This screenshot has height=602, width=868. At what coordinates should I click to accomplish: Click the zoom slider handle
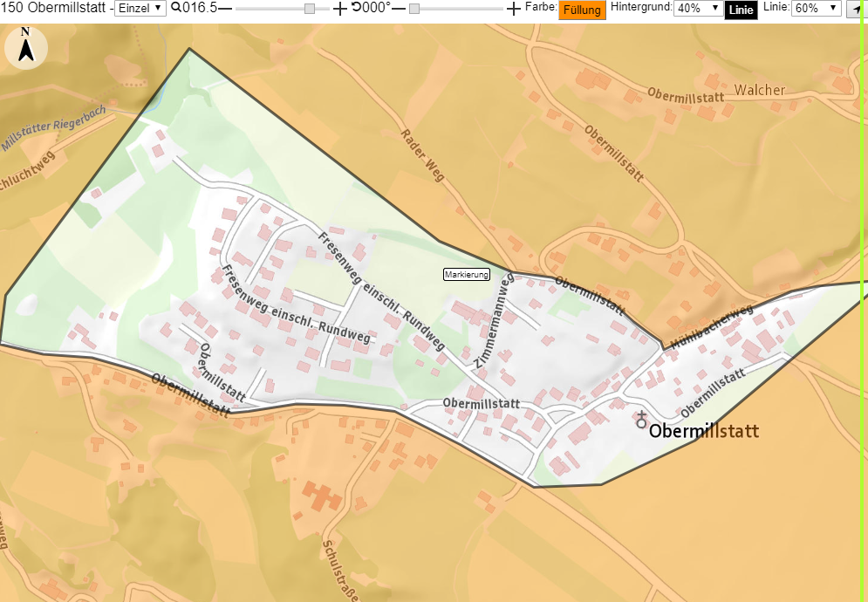coord(310,9)
